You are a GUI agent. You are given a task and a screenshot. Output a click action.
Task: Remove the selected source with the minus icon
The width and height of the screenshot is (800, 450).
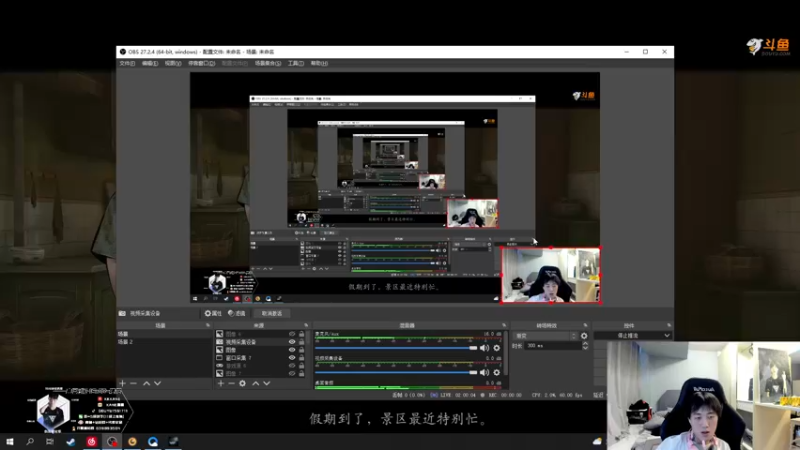point(231,383)
